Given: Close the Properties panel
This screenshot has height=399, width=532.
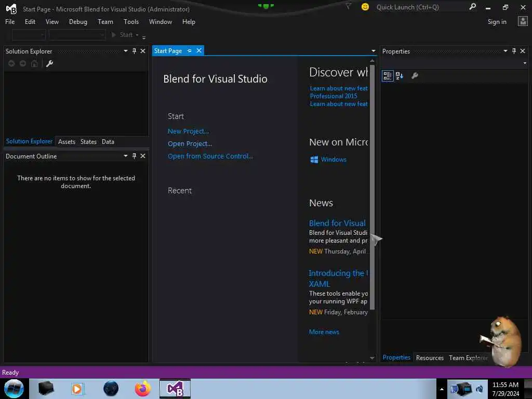Looking at the screenshot, I should pyautogui.click(x=523, y=51).
